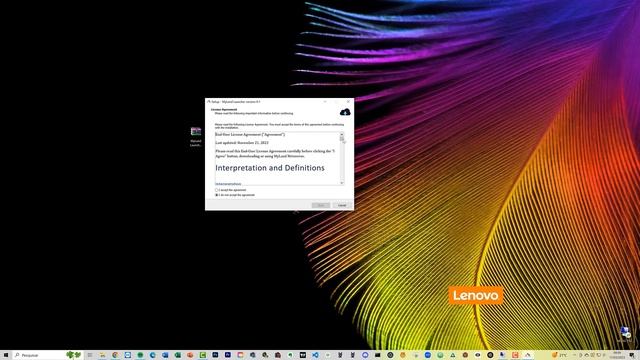The height and width of the screenshot is (360, 640).
Task: Open Visual Studio Code from the taskbar
Action: 315,355
